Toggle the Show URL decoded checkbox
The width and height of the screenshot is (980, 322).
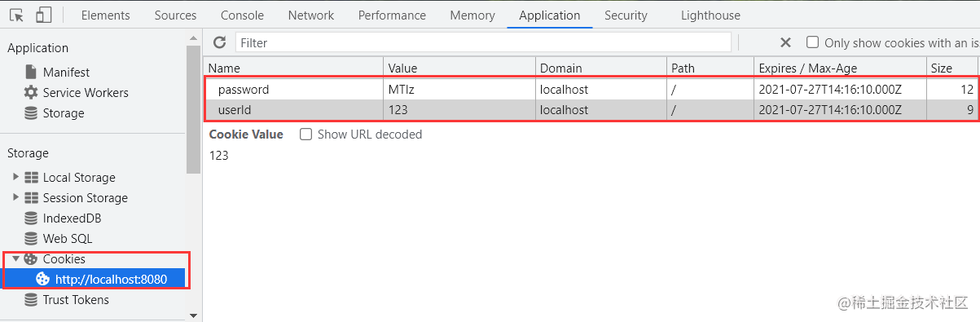click(306, 134)
